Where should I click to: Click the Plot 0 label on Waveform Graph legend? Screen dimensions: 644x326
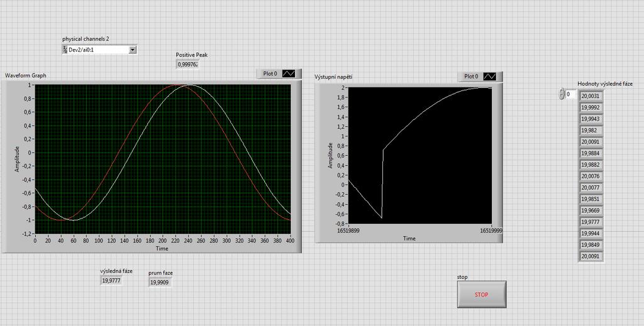point(270,73)
